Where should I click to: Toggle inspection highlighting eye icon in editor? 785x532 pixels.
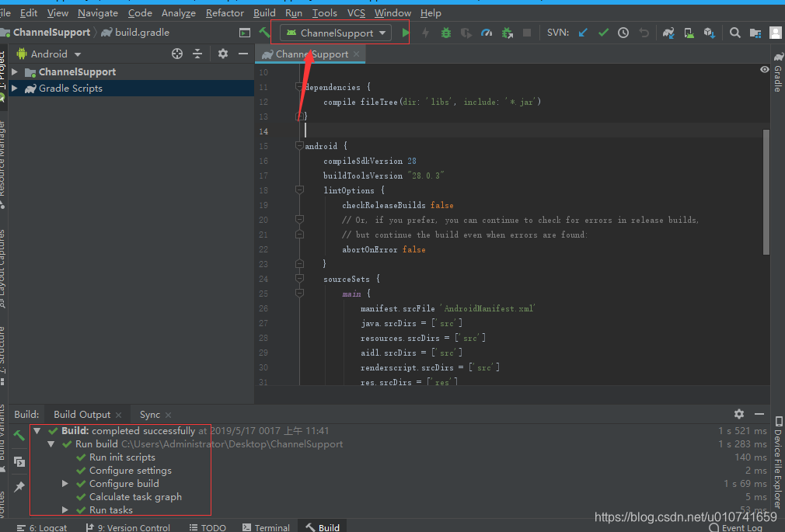(x=763, y=69)
